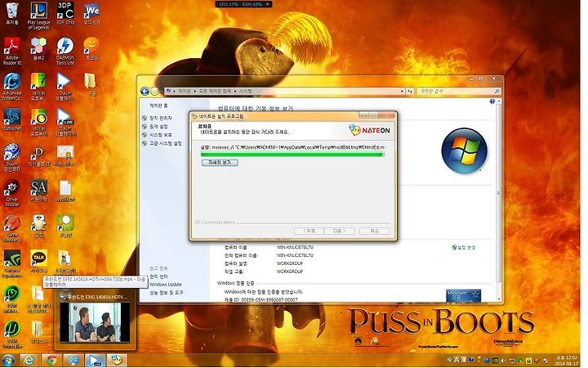Launch Advanced SystemCare shortcut
The image size is (588, 368).
pos(12,87)
